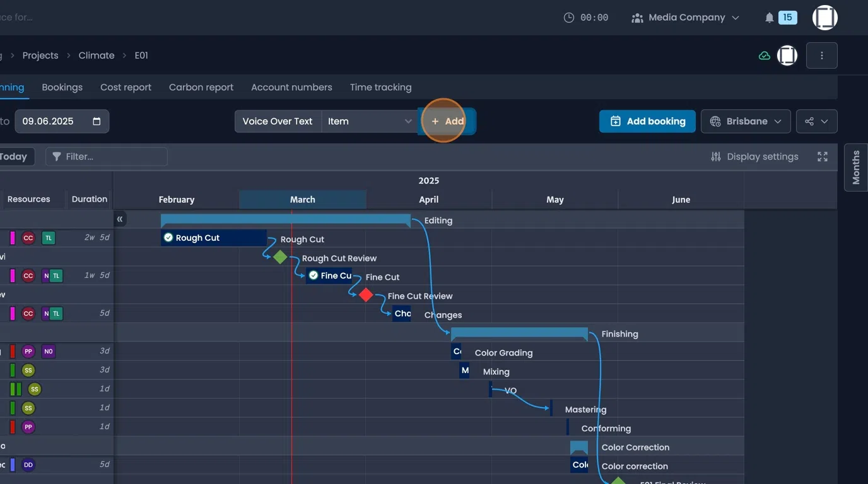The width and height of the screenshot is (868, 484).
Task: Switch to the Time tracking tab
Action: click(x=380, y=88)
